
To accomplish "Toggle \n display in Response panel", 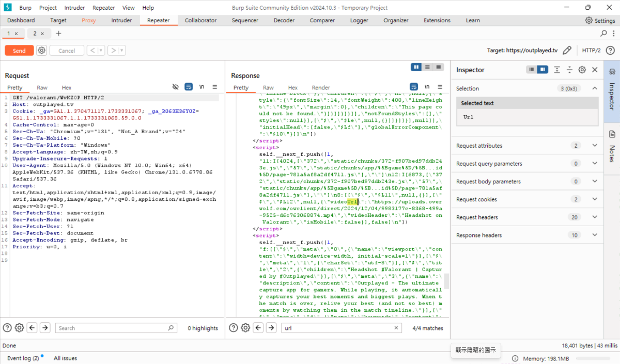I will pyautogui.click(x=427, y=87).
